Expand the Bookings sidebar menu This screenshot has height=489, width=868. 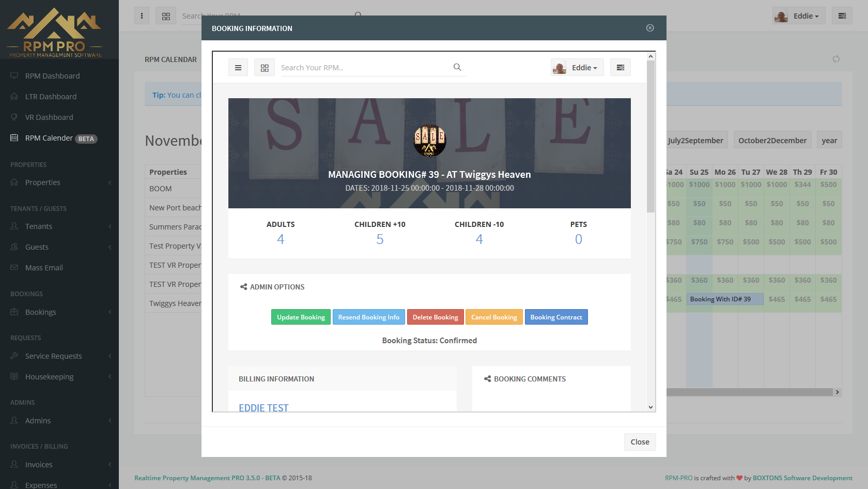(59, 312)
